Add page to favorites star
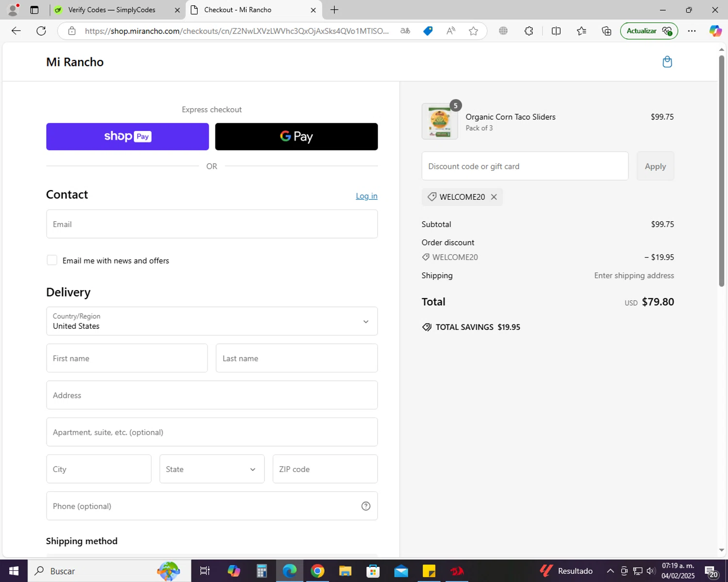Image resolution: width=728 pixels, height=582 pixels. [x=473, y=31]
